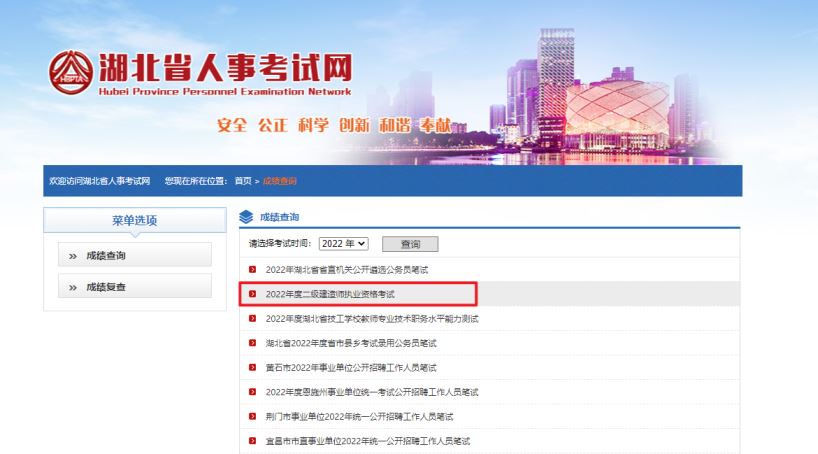Click red arrow icon beside 荆门市事业单位 entry
818x454 pixels.
[252, 416]
